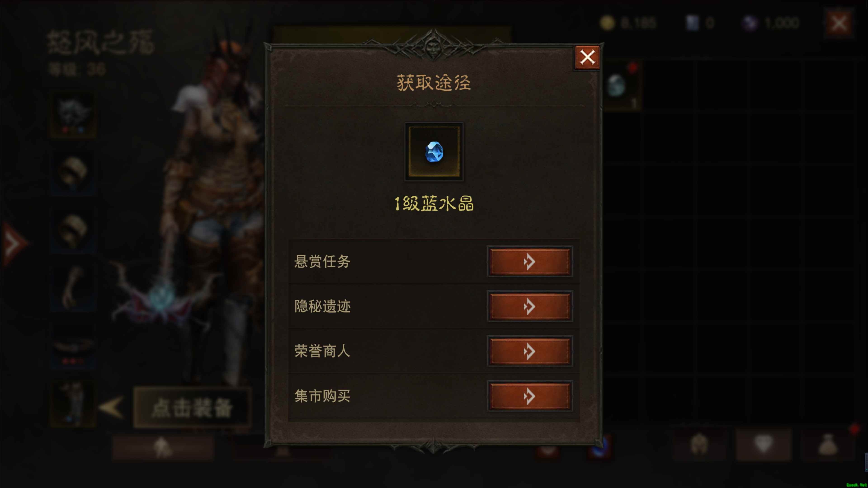868x488 pixels.
Task: Open 集市购买 via its arrow button
Action: pyautogui.click(x=530, y=396)
